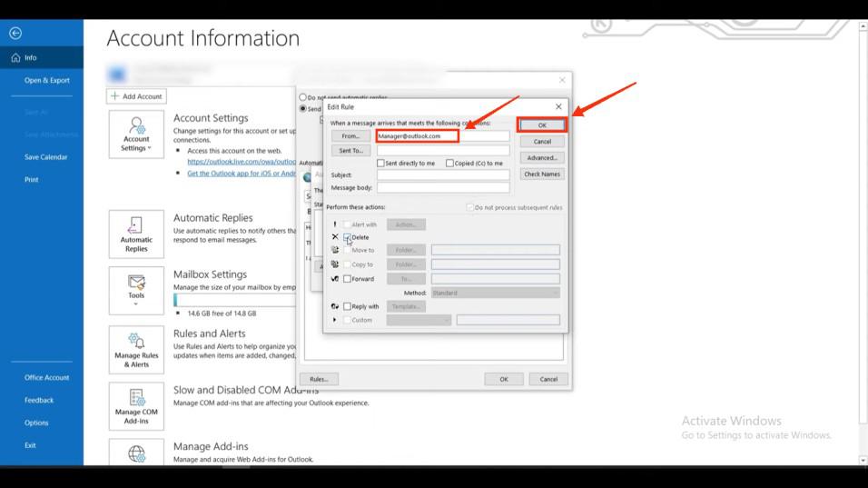Open Advanced... rule options
This screenshot has width=868, height=488.
(542, 158)
